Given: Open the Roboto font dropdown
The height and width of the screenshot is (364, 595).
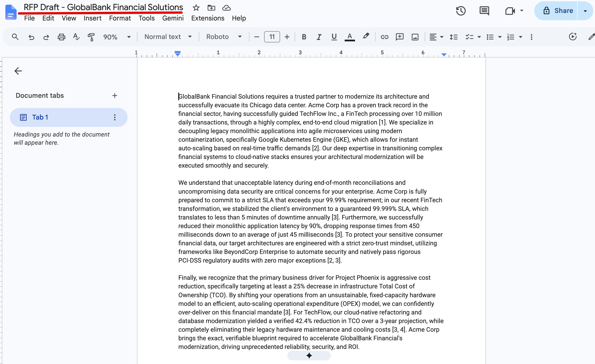Looking at the screenshot, I should [x=224, y=37].
